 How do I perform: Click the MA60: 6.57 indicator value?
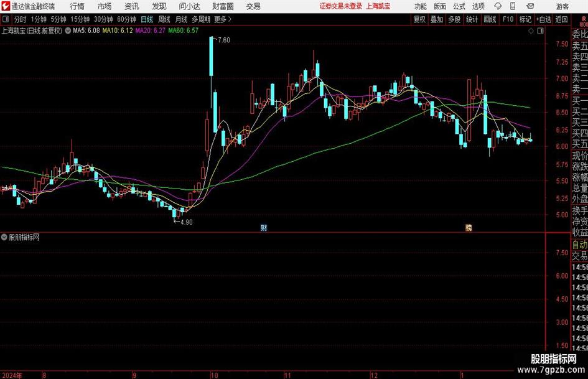coord(184,30)
